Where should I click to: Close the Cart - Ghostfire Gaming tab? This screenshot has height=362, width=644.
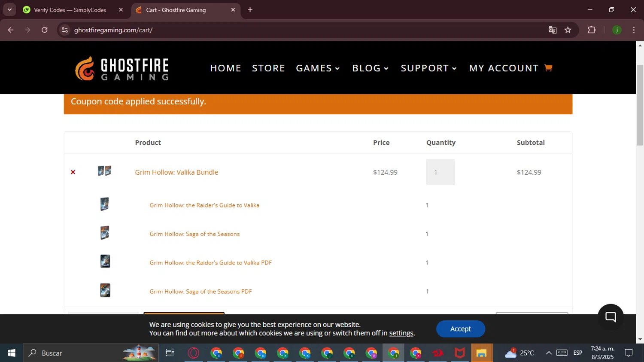click(x=233, y=10)
